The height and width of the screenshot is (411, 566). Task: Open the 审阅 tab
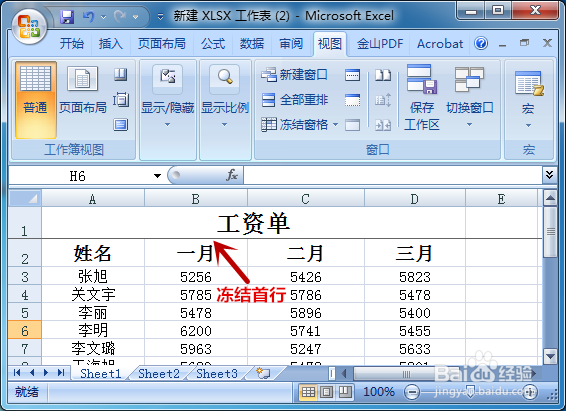click(x=291, y=44)
